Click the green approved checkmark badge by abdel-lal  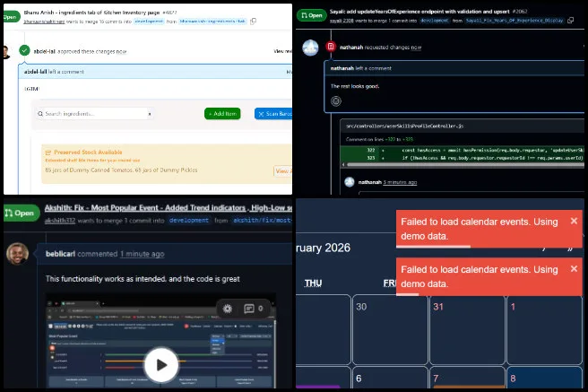[x=24, y=50]
